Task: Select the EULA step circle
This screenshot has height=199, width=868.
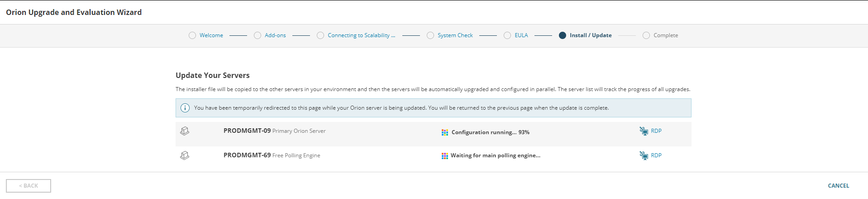Action: coord(507,35)
